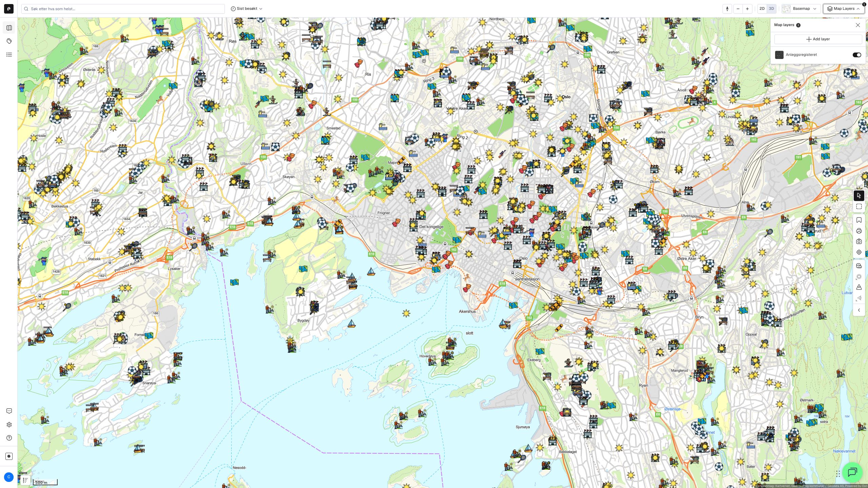The image size is (868, 488).
Task: Click the Sjursøya map label
Action: [x=522, y=427]
